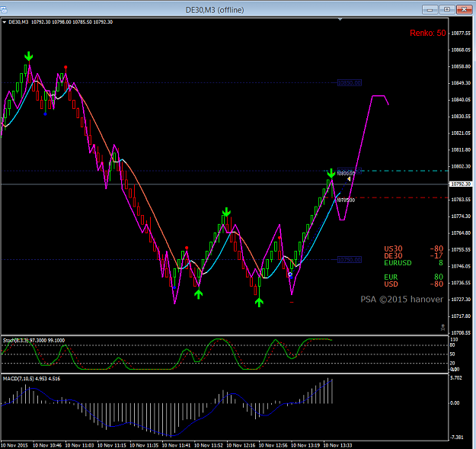
Task: Click the '10 Nov 2015' time axis label
Action: [x=14, y=445]
